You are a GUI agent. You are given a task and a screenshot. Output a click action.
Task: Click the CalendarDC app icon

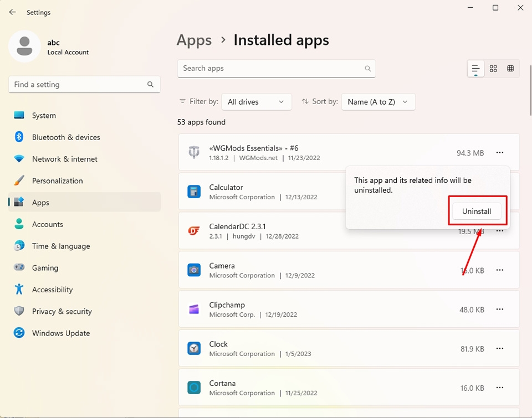[194, 231]
